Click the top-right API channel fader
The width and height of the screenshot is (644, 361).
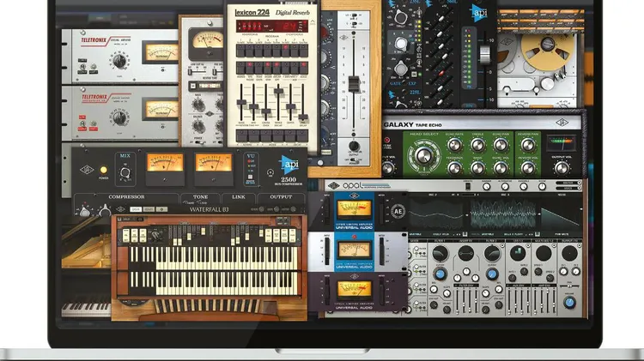coord(485,55)
